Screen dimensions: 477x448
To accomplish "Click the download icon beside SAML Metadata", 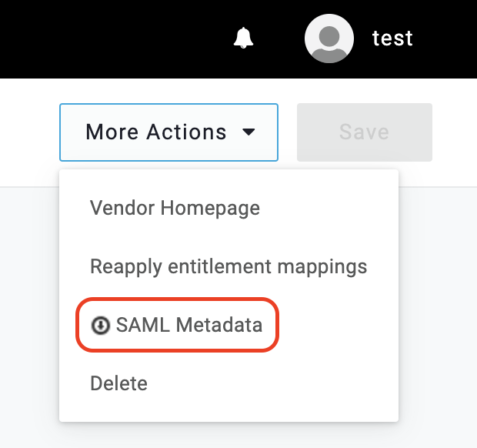I will pyautogui.click(x=101, y=326).
